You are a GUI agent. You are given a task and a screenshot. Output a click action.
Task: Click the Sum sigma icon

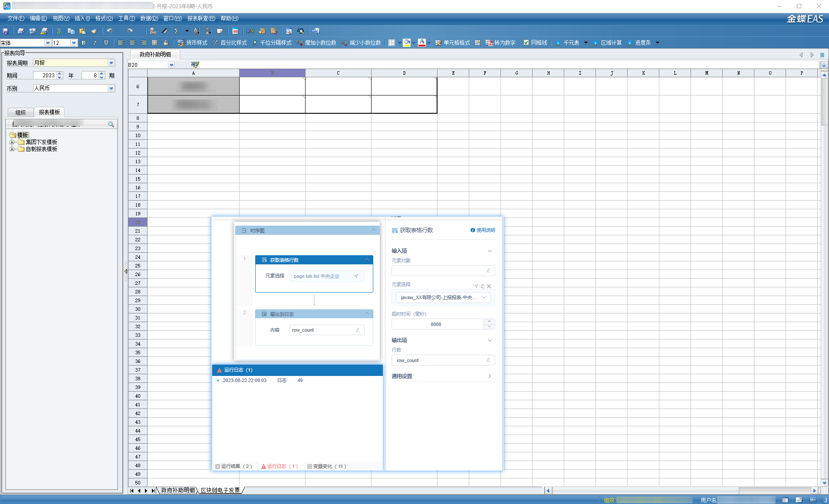[x=177, y=31]
